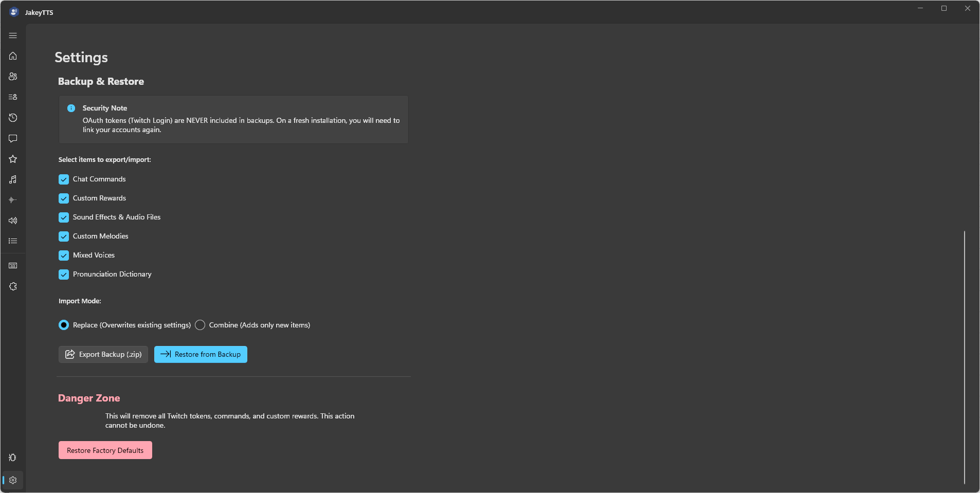Maximize the JakeyTTS window
The image size is (980, 493).
944,8
